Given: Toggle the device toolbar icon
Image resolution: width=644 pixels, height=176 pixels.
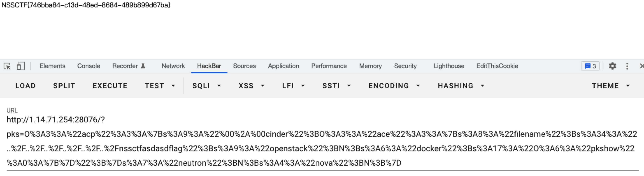Looking at the screenshot, I should click(x=21, y=66).
